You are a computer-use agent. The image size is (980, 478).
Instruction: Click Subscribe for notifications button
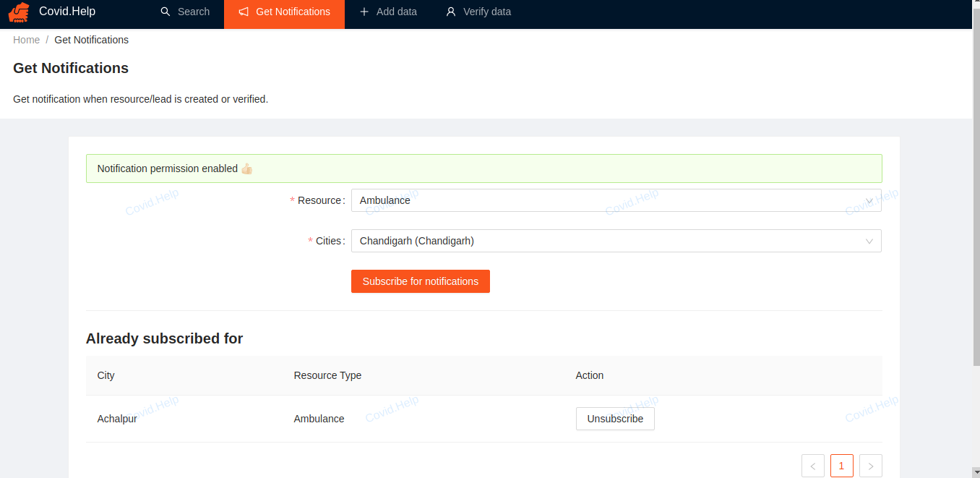tap(421, 281)
